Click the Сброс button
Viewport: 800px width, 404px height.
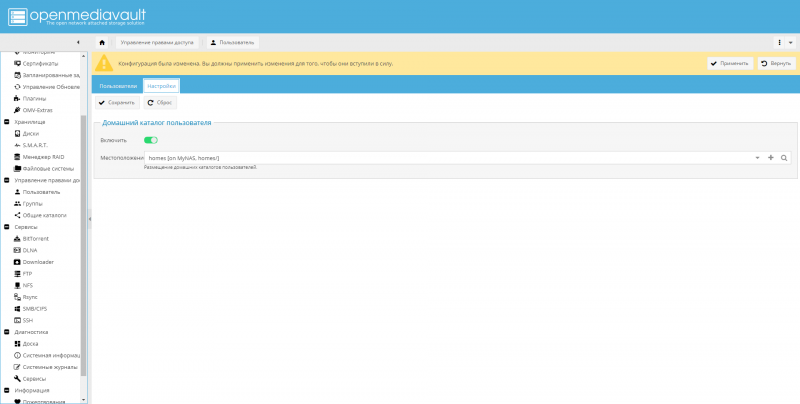coord(160,103)
